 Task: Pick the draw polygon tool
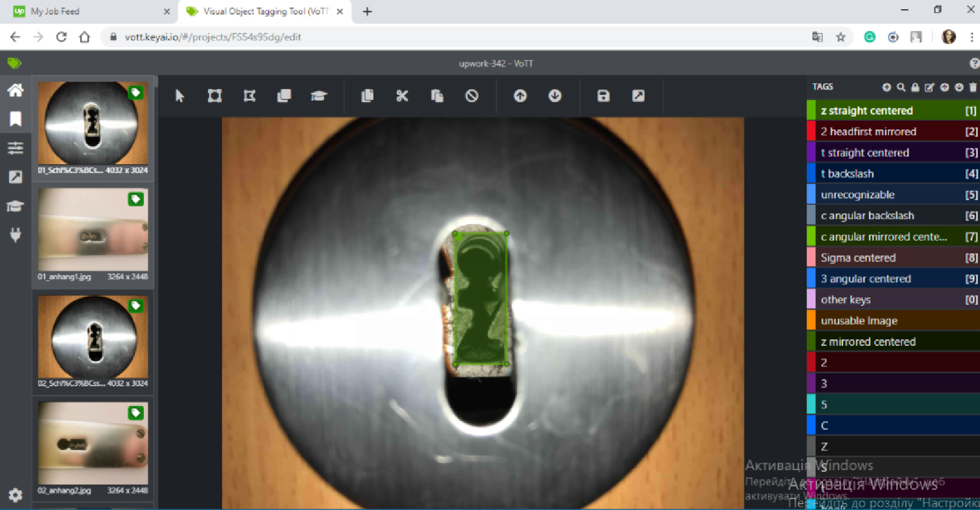click(x=250, y=96)
